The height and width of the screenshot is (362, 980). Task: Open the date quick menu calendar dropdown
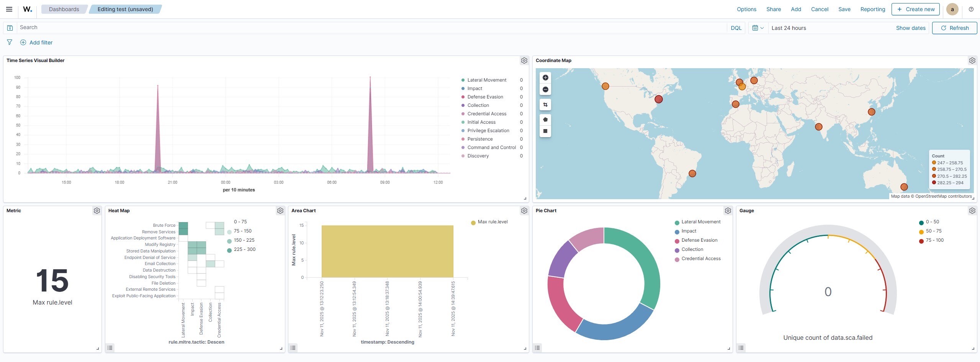coord(758,28)
